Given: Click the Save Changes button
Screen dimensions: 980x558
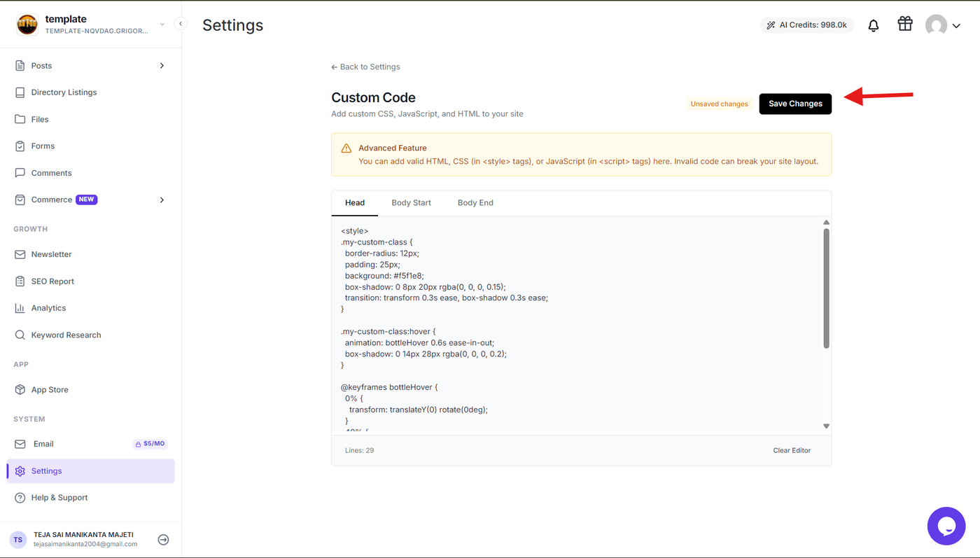Looking at the screenshot, I should pyautogui.click(x=795, y=104).
